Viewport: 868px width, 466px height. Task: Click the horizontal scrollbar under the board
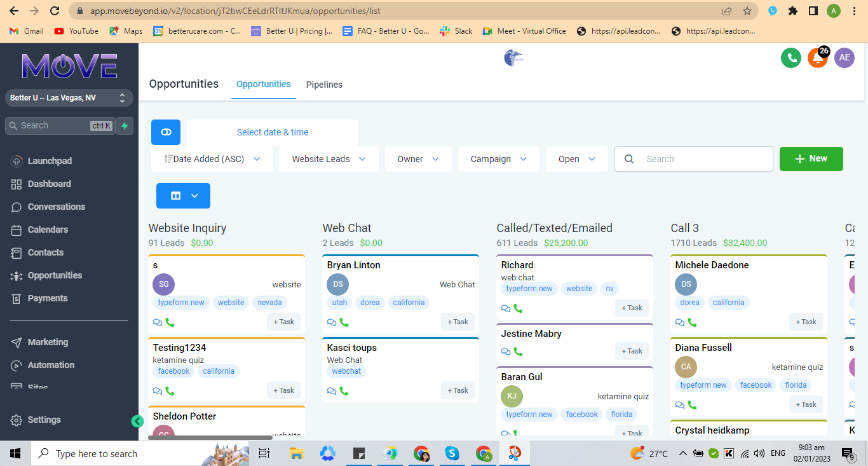click(210, 437)
